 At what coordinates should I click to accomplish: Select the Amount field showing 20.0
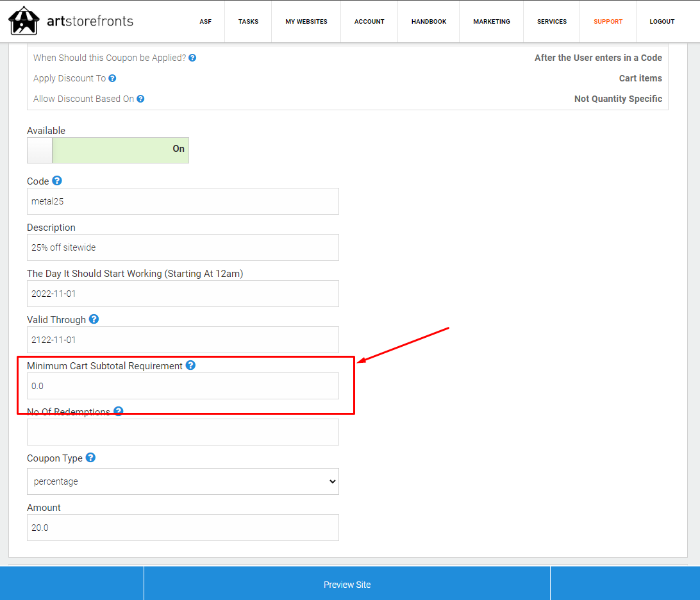pos(183,528)
